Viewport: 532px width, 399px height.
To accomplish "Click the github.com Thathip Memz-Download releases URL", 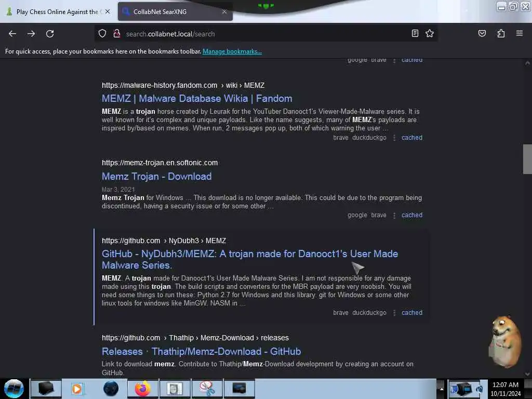I will (x=195, y=338).
